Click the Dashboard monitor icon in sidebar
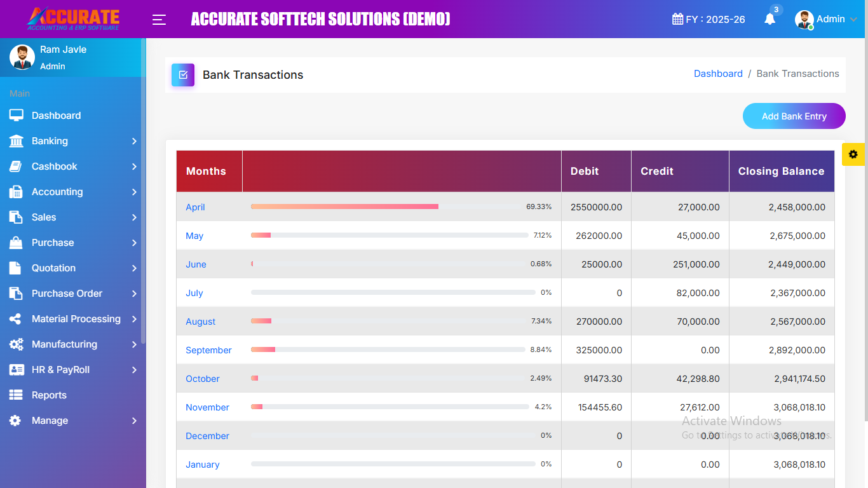Viewport: 868px width, 488px height. 16,116
